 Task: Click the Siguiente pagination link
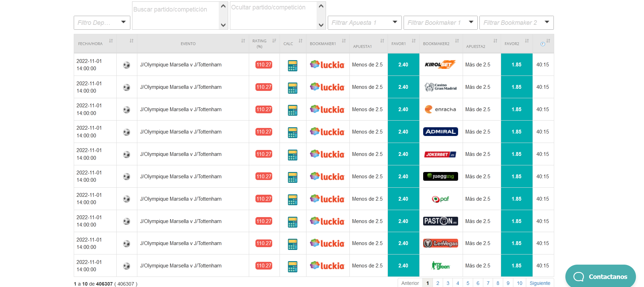pos(540,283)
